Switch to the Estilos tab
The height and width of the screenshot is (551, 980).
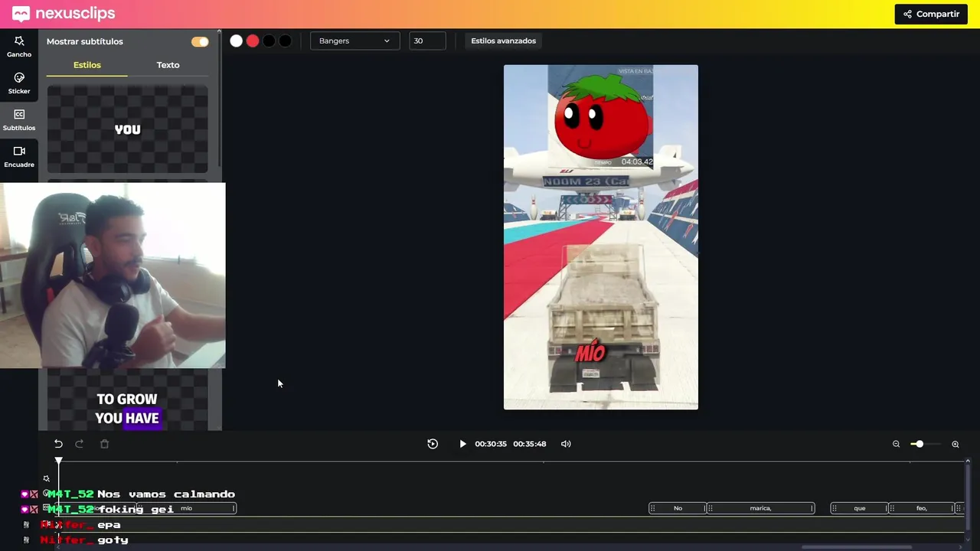pyautogui.click(x=87, y=65)
